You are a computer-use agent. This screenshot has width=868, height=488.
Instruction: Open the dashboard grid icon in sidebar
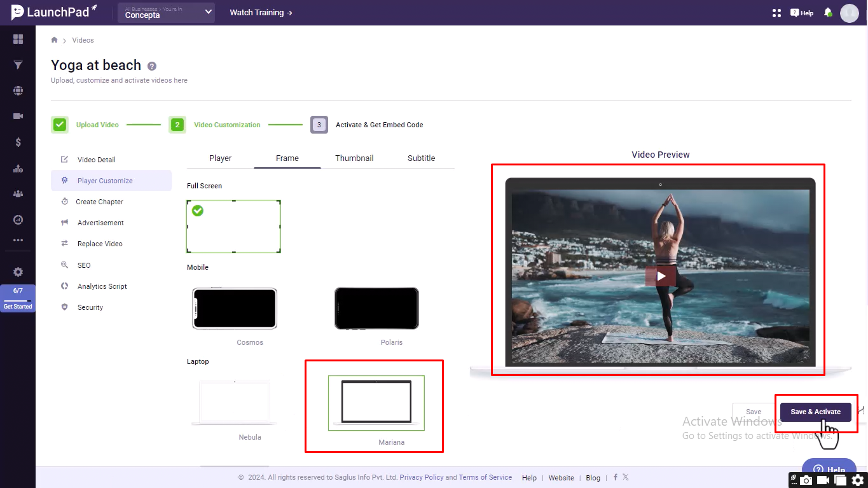(18, 39)
